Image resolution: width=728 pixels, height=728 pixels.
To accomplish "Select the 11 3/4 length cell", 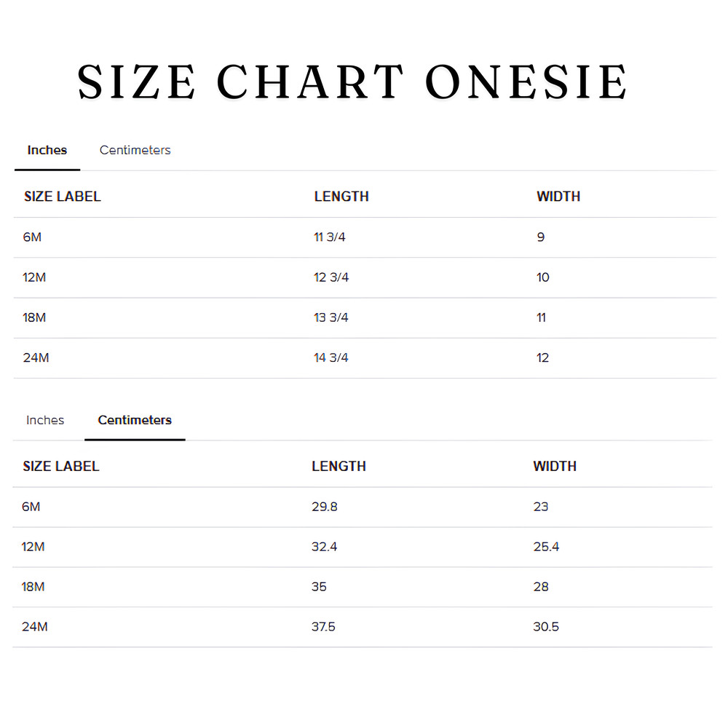I will pos(331,237).
